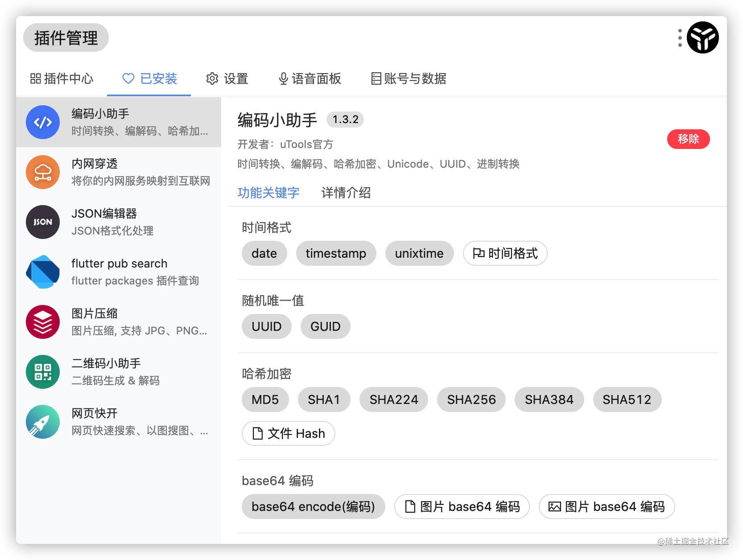Click the SHA384 keyword tag
Viewport: 743px width, 560px height.
(549, 399)
